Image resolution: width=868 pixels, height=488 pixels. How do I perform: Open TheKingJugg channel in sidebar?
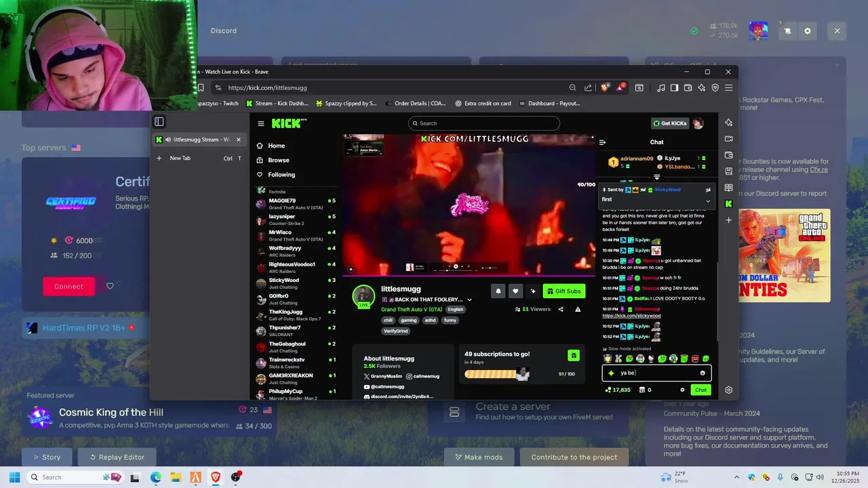296,314
